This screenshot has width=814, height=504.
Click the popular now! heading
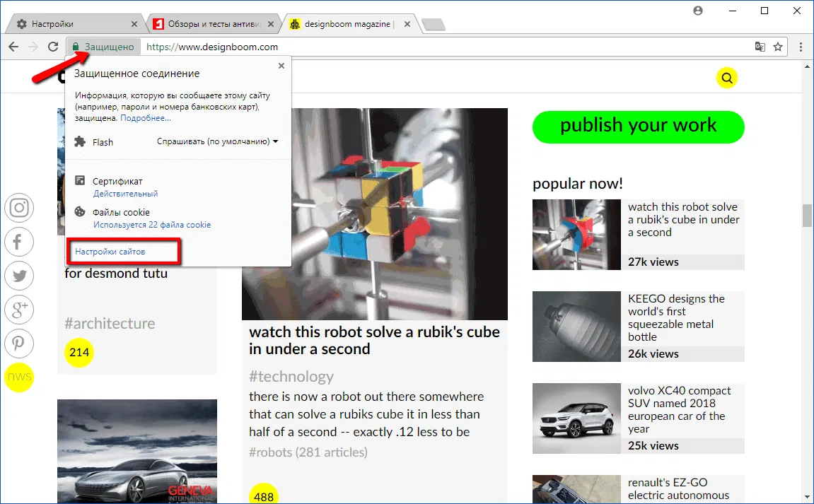click(577, 183)
